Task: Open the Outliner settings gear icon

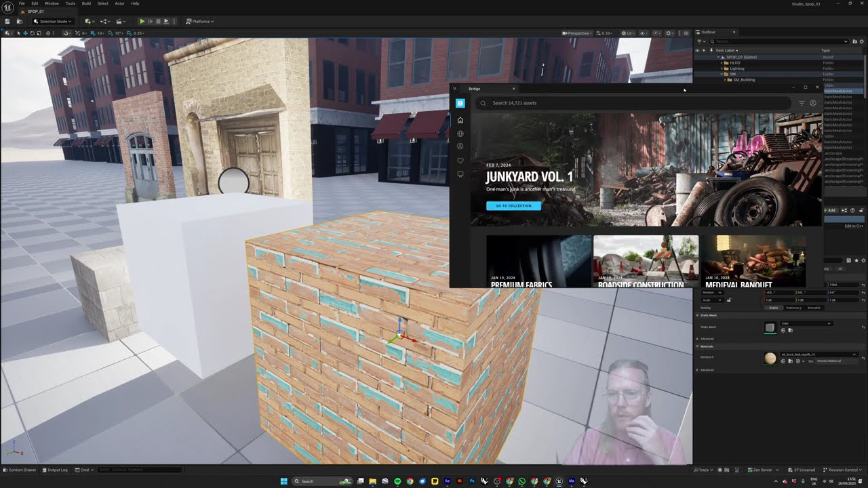Action: pyautogui.click(x=863, y=41)
